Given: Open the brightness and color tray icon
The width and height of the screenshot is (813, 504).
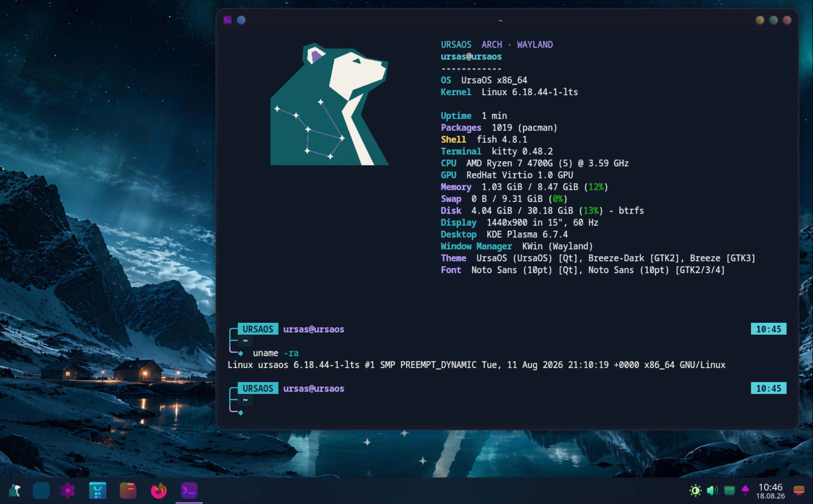Looking at the screenshot, I should tap(695, 491).
